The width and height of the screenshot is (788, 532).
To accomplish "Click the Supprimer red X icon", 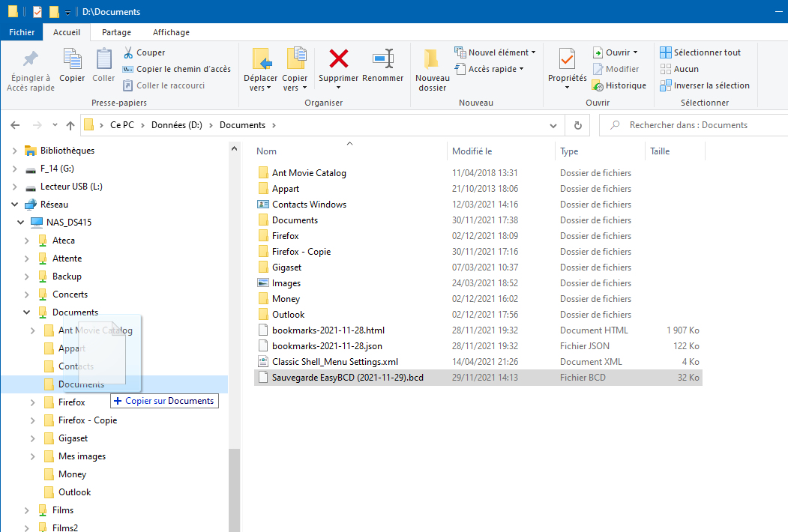I will click(x=339, y=59).
